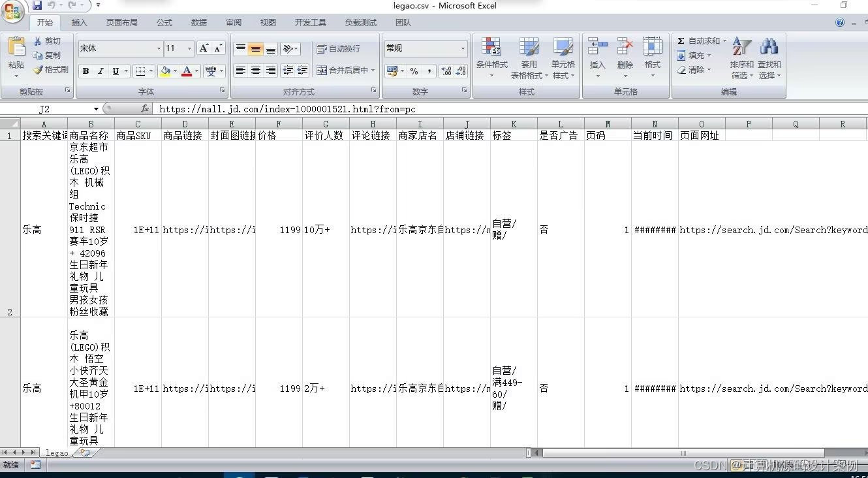868x478 pixels.
Task: Open the Clear 清除 menu
Action: tap(694, 70)
